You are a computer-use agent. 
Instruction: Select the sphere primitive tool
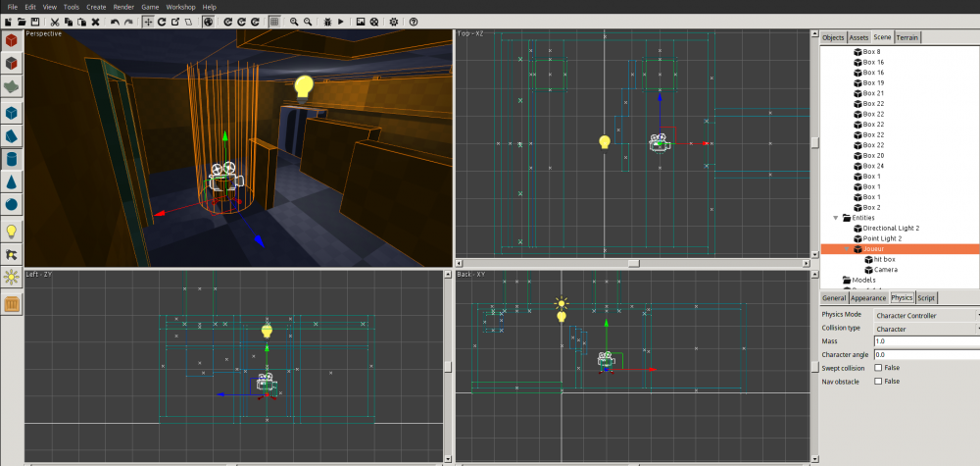[x=12, y=204]
